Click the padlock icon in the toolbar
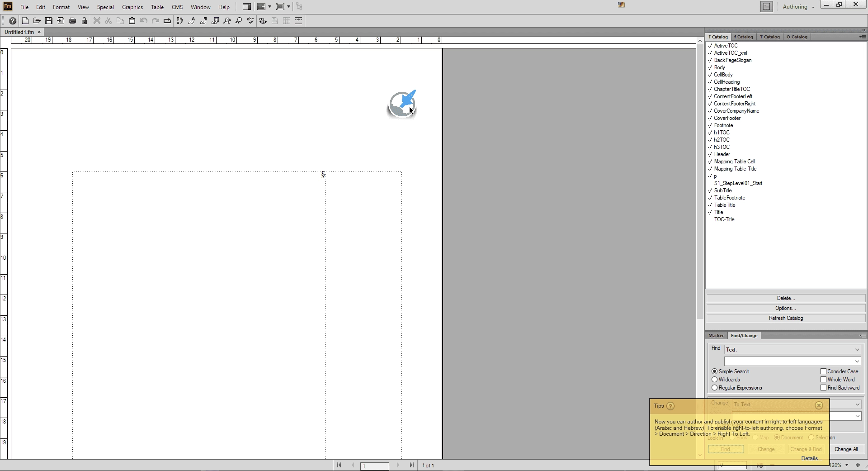The height and width of the screenshot is (471, 868). (84, 21)
